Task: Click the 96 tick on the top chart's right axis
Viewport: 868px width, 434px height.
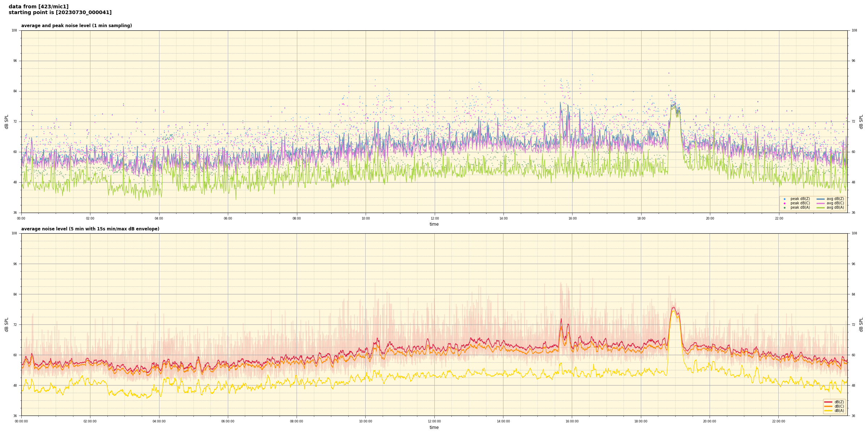Action: coord(853,61)
